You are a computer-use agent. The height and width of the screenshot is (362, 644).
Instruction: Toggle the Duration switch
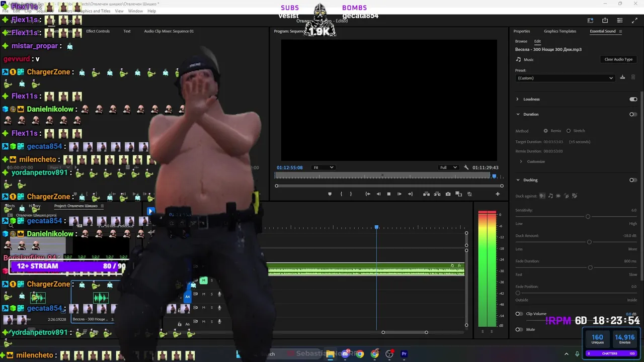[633, 114]
